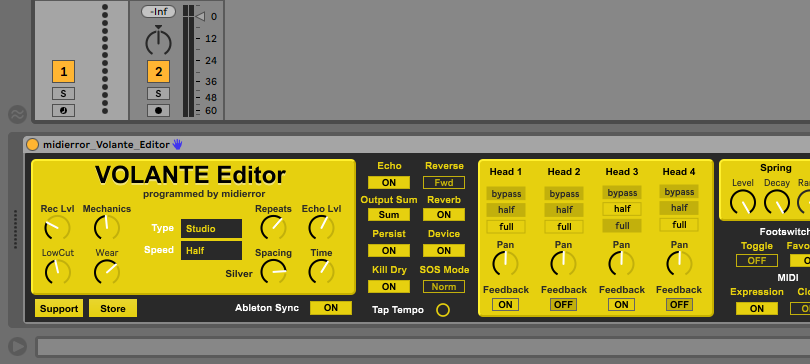Viewport: 810px width, 364px height.
Task: Click the Support button
Action: tap(59, 308)
